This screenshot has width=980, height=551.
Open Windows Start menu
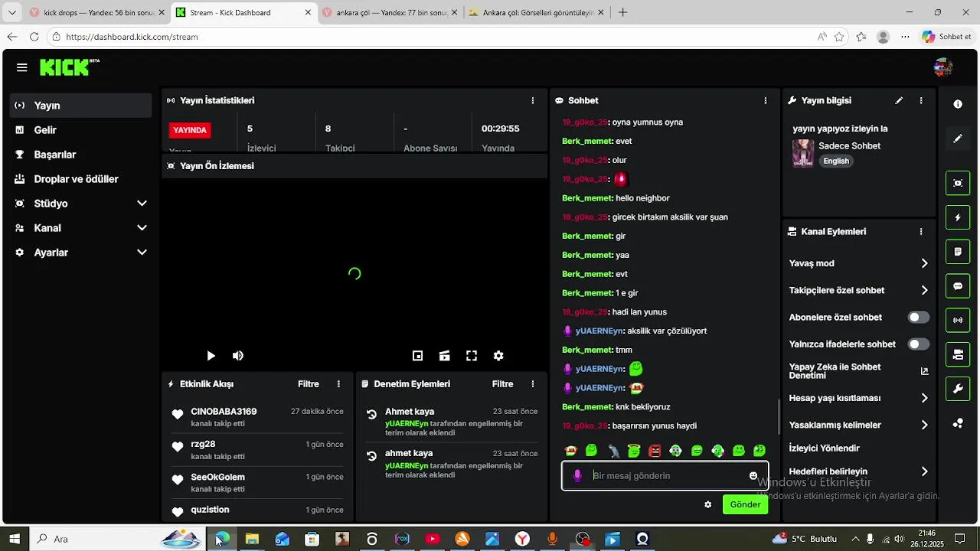pos(14,539)
